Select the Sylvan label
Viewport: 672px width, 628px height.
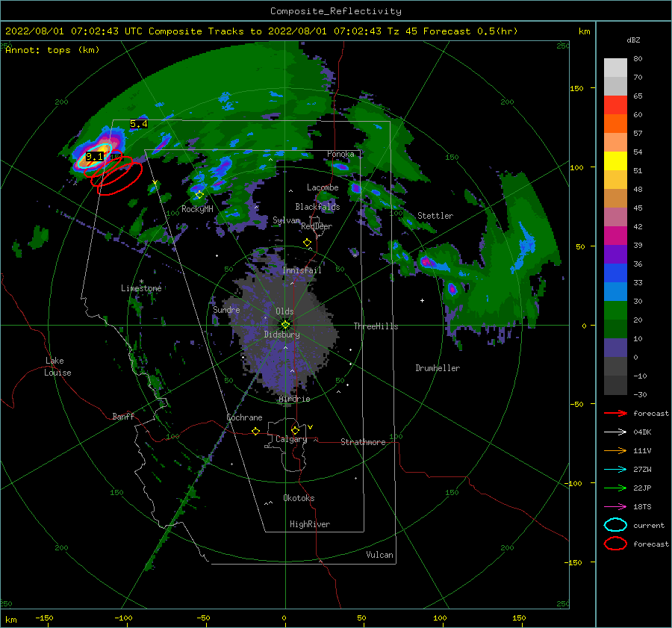coord(286,221)
